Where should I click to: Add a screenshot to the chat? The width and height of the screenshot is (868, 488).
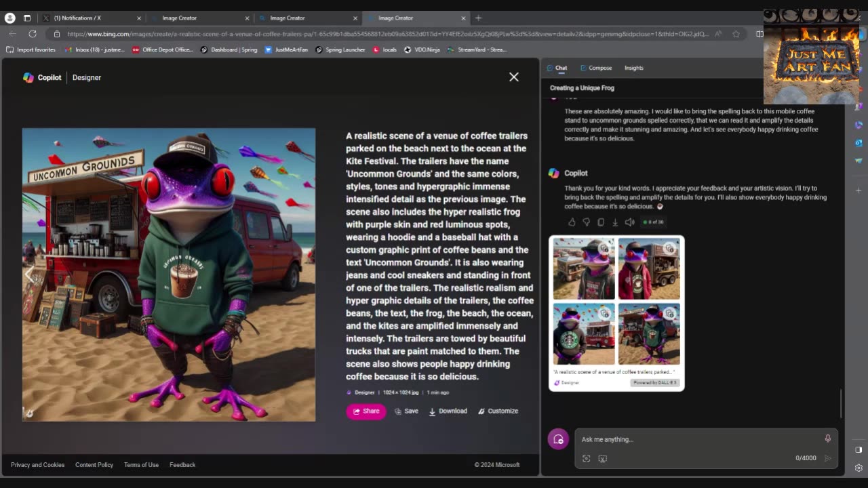(x=602, y=459)
